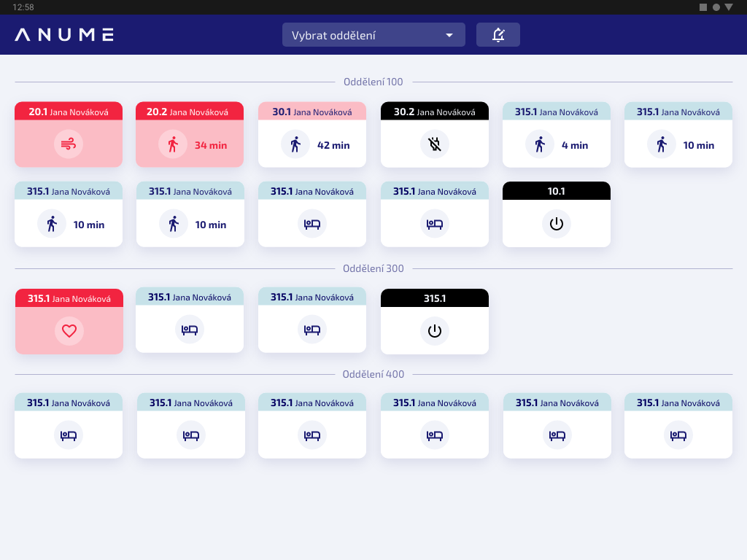Open the Vybrat oddělení dropdown
The image size is (747, 560).
click(373, 35)
